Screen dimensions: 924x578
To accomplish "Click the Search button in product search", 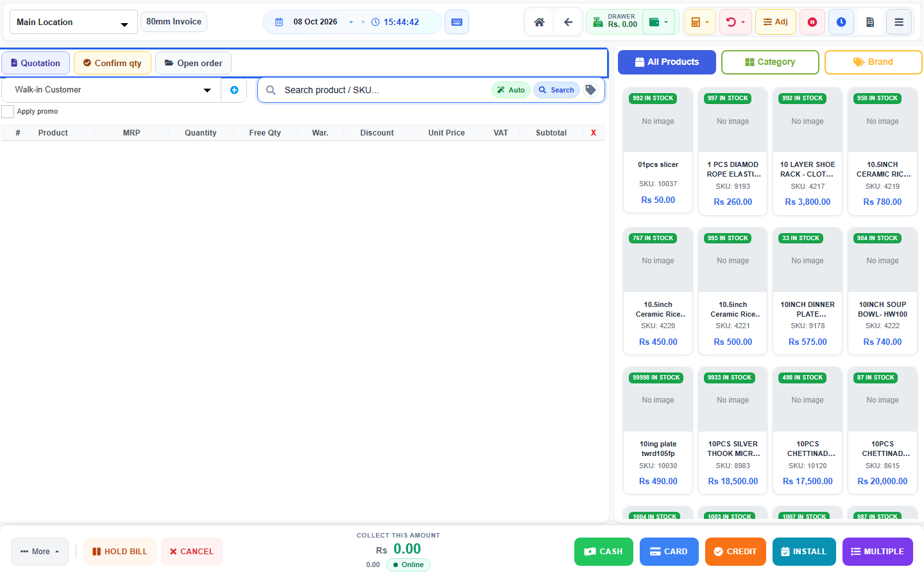I will point(556,90).
